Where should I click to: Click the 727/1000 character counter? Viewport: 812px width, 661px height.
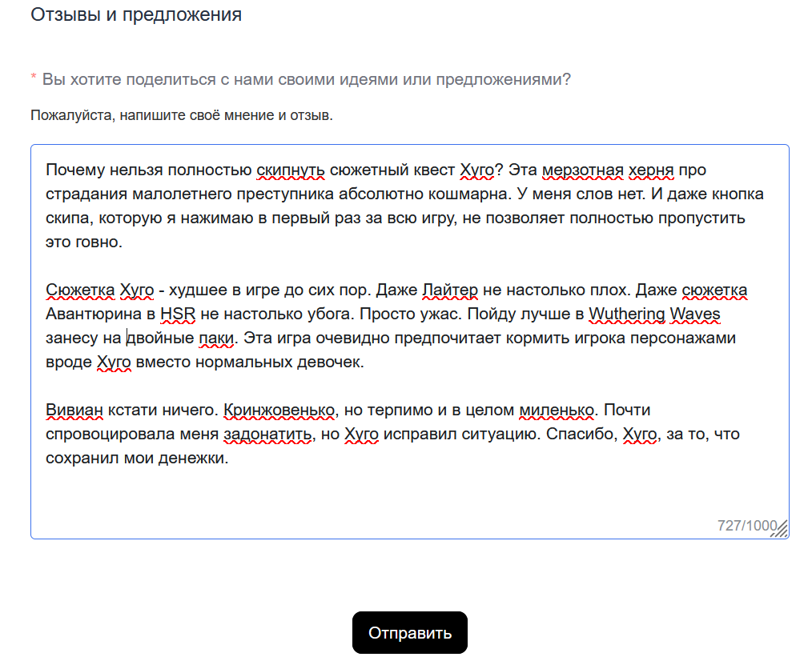pyautogui.click(x=747, y=526)
